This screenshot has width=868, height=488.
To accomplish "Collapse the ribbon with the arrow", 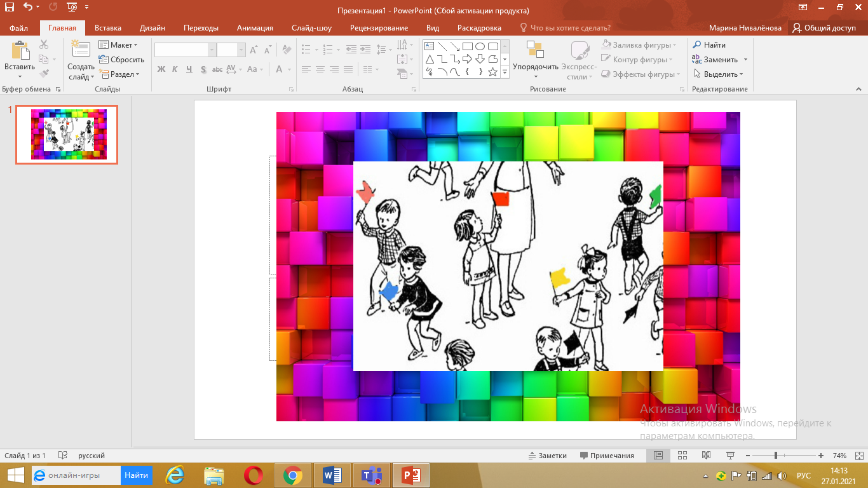I will (859, 89).
